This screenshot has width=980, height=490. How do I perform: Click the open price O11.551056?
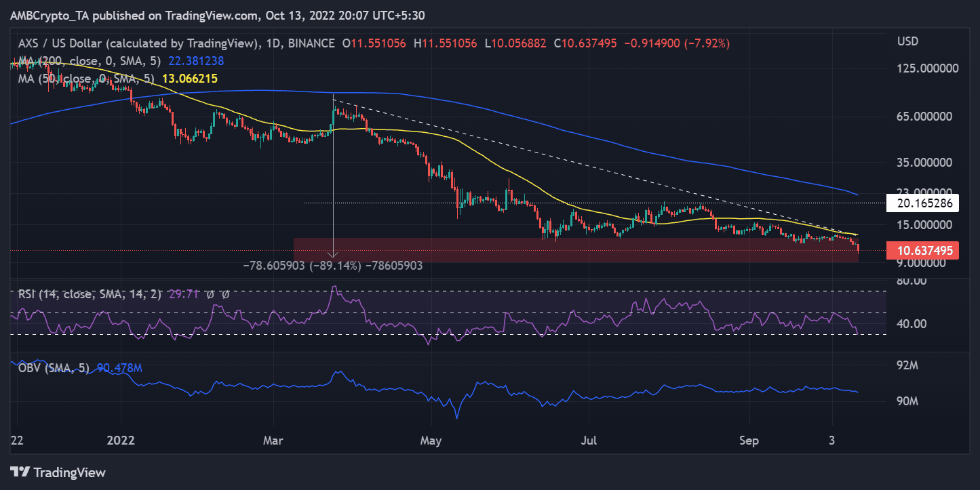pos(374,43)
